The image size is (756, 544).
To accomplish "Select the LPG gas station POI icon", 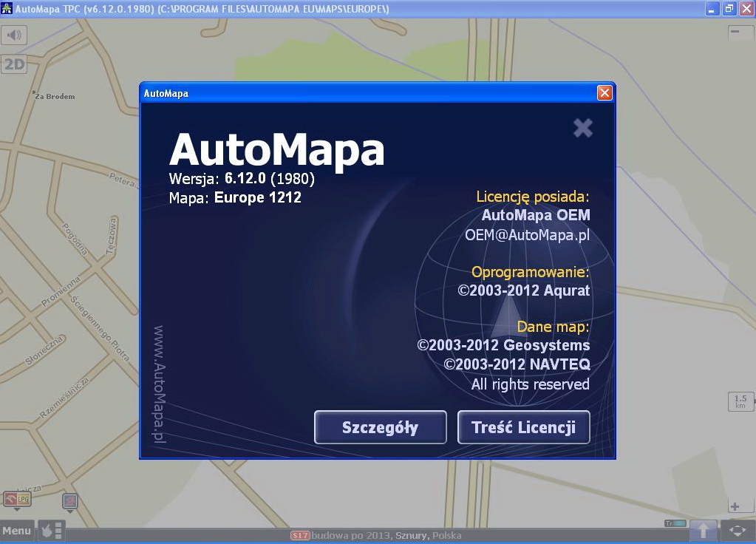I will click(17, 499).
